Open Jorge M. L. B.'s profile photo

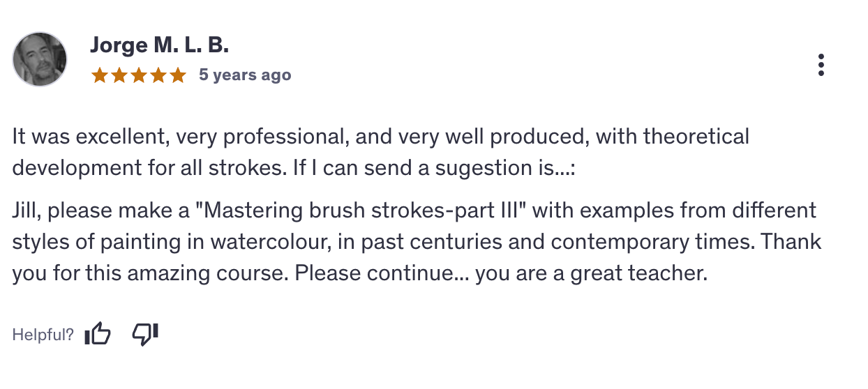[x=40, y=59]
